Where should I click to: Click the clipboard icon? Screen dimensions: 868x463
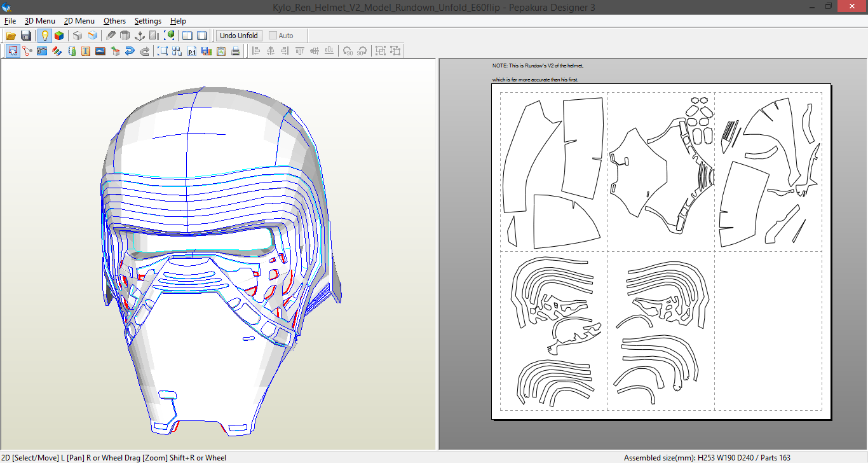(x=221, y=51)
